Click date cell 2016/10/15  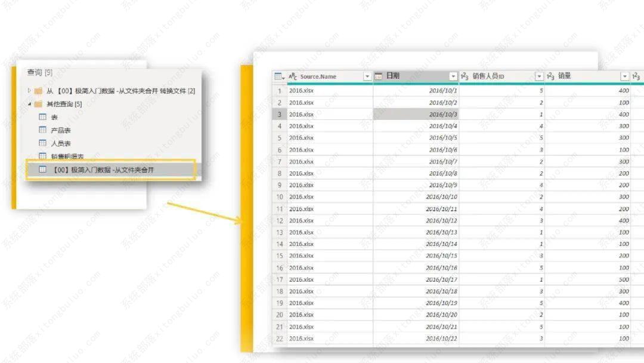tap(416, 256)
